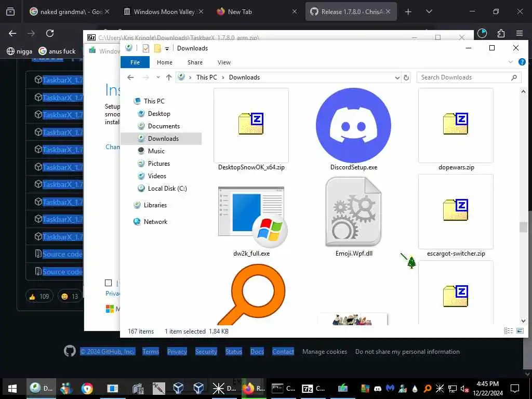Select the Emoji.Wpf.dll file icon
Screen dimensions: 532x399
click(x=353, y=212)
